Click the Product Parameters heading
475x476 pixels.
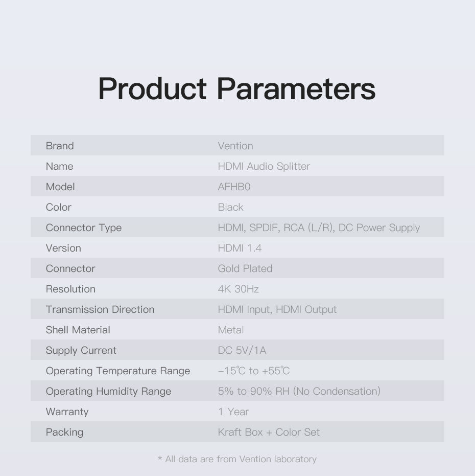(236, 89)
